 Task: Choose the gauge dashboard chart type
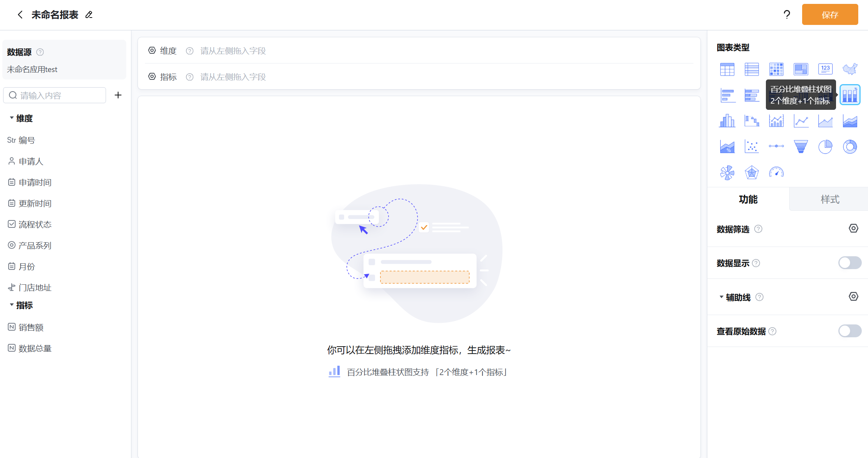[x=776, y=173]
